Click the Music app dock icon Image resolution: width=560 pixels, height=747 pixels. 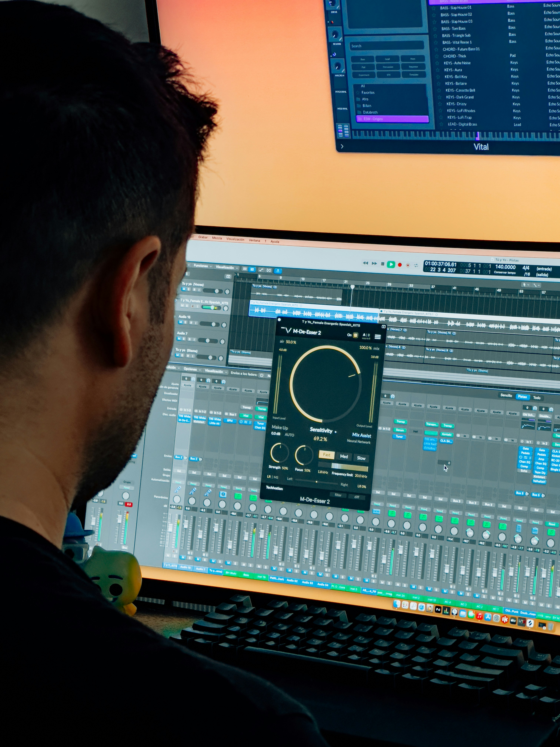tap(479, 616)
